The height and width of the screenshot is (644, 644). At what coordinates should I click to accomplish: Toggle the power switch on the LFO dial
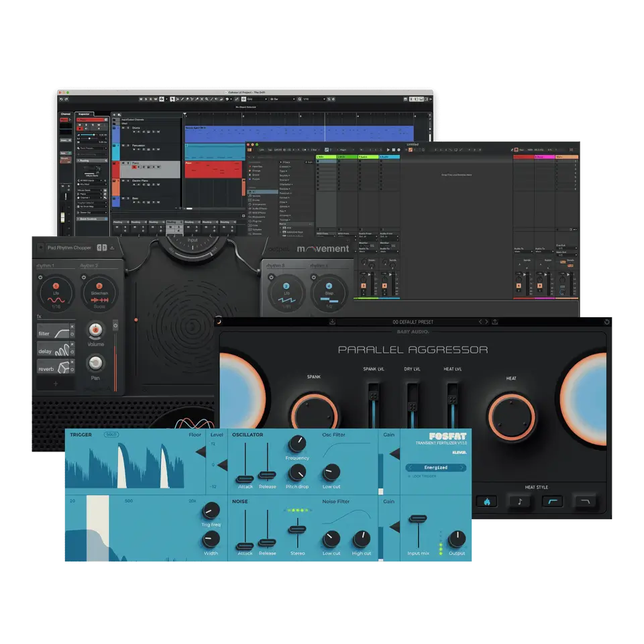40,277
